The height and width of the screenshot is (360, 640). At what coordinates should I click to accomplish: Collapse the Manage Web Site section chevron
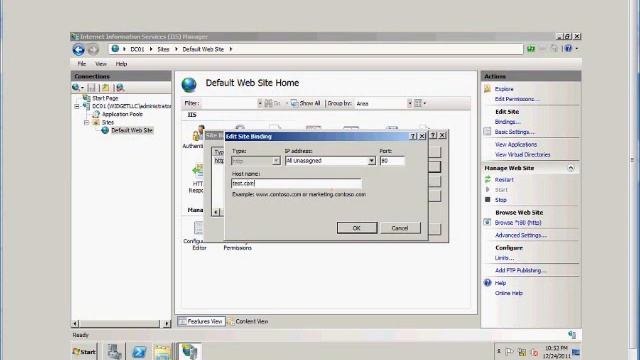571,168
